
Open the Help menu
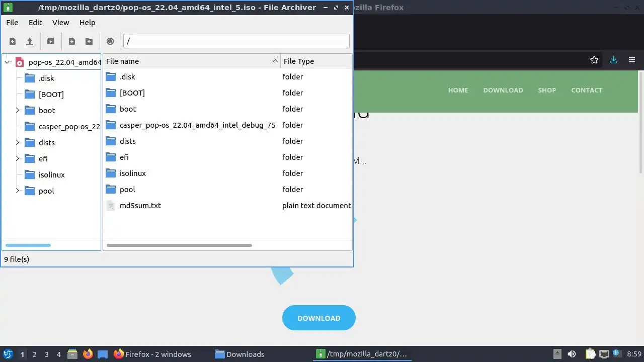click(x=87, y=23)
